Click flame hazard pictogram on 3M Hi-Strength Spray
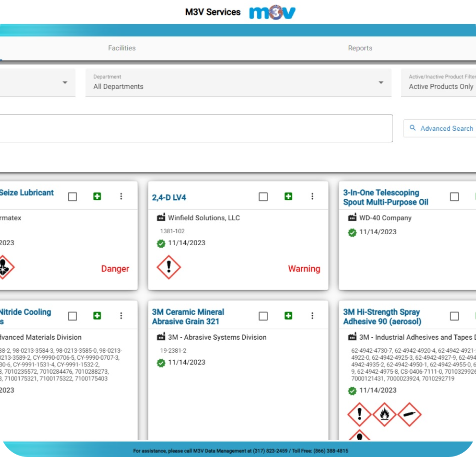Viewport: 476px width, 457px height. click(384, 414)
